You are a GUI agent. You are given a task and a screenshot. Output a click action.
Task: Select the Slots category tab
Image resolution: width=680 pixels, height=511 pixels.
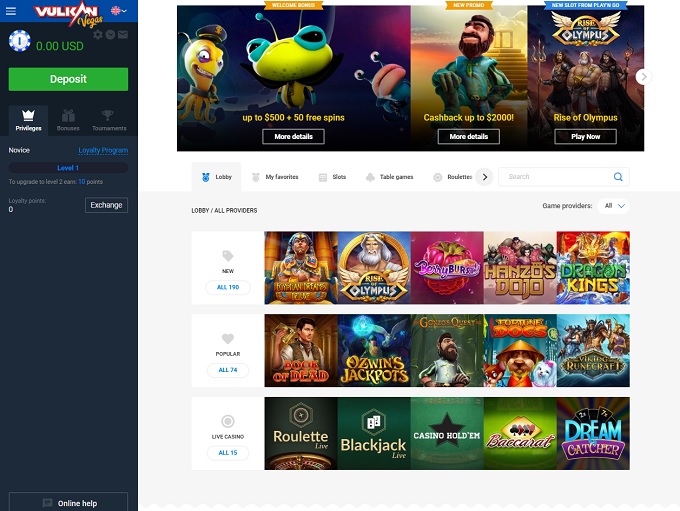click(332, 177)
